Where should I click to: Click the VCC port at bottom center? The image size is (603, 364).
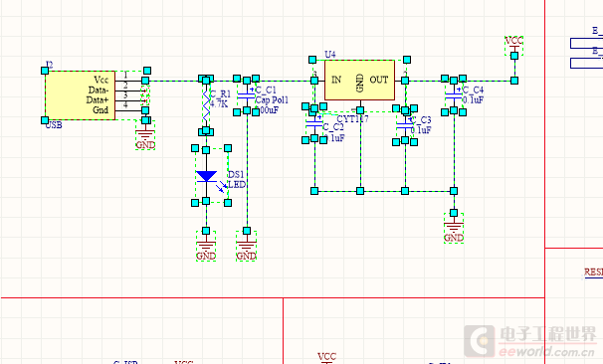tap(327, 357)
